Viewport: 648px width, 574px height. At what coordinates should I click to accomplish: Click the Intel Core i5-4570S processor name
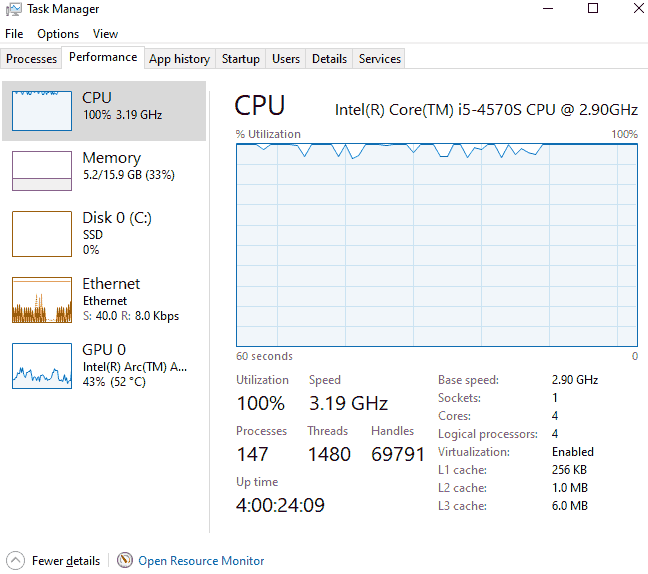[x=486, y=110]
